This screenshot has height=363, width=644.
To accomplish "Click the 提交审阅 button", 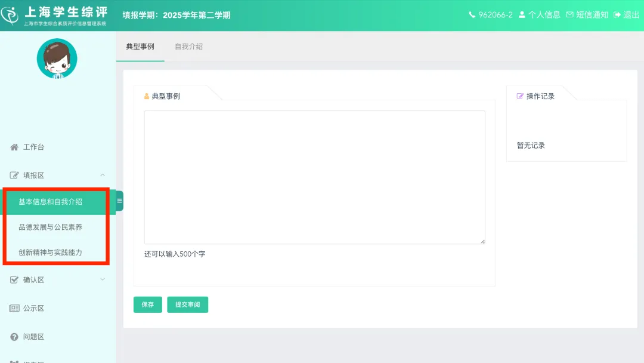I will [188, 304].
